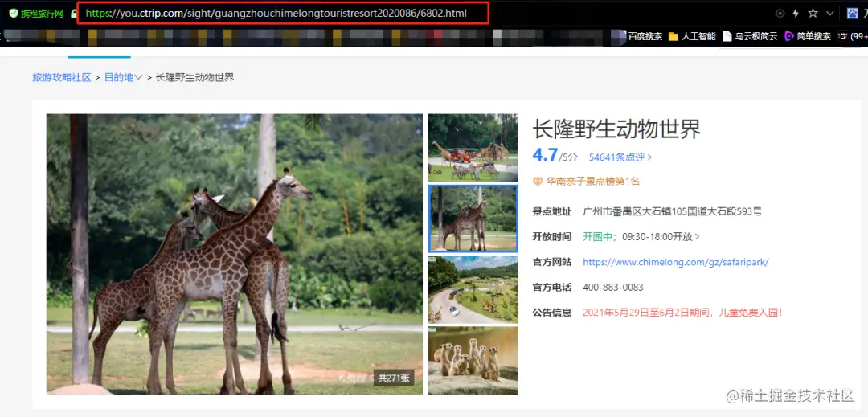Image resolution: width=868 pixels, height=417 pixels.
Task: Go to 旅游攻略社区 in the breadcrumb
Action: 61,77
